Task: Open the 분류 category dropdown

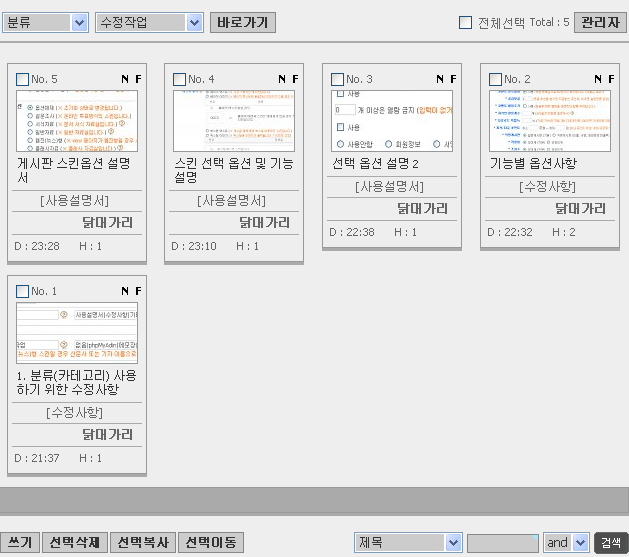Action: click(45, 23)
